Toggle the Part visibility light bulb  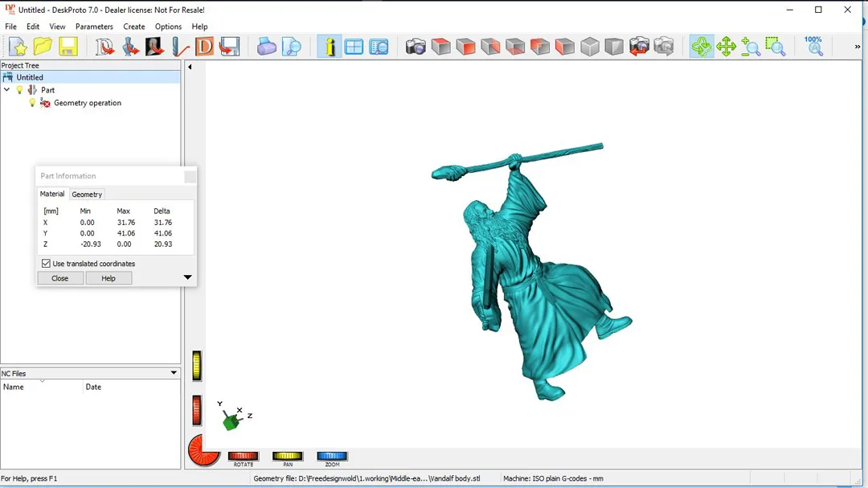click(20, 90)
